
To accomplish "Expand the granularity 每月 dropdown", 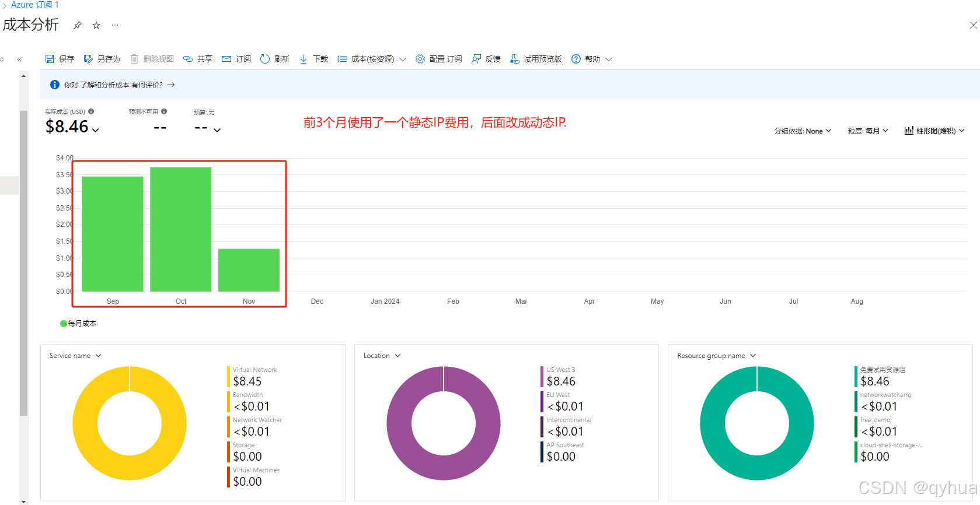I will (x=868, y=131).
